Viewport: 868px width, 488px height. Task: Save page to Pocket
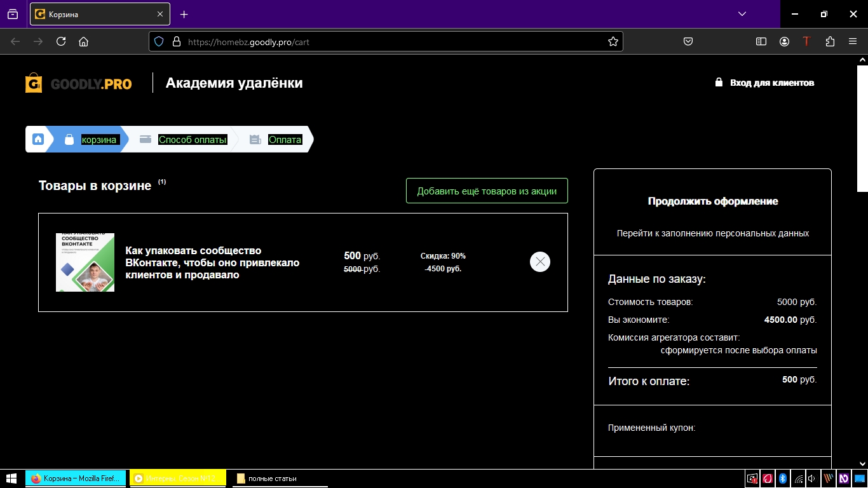(688, 41)
